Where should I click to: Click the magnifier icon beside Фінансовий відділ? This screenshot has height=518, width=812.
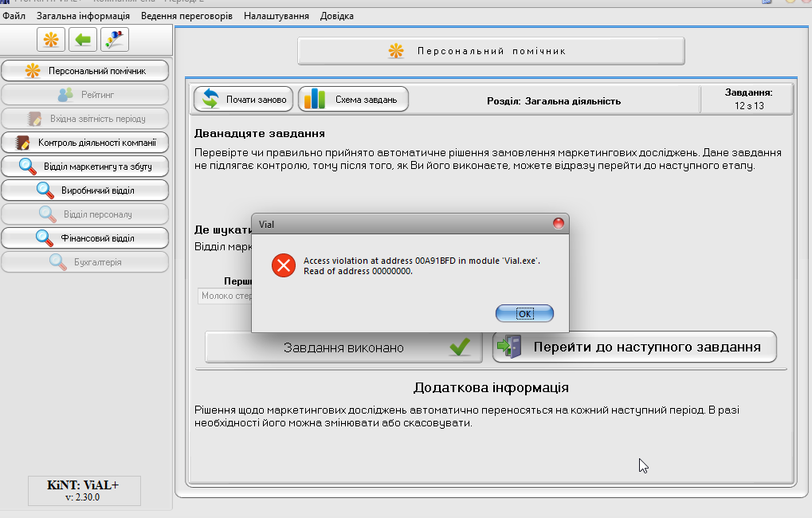[x=45, y=237]
